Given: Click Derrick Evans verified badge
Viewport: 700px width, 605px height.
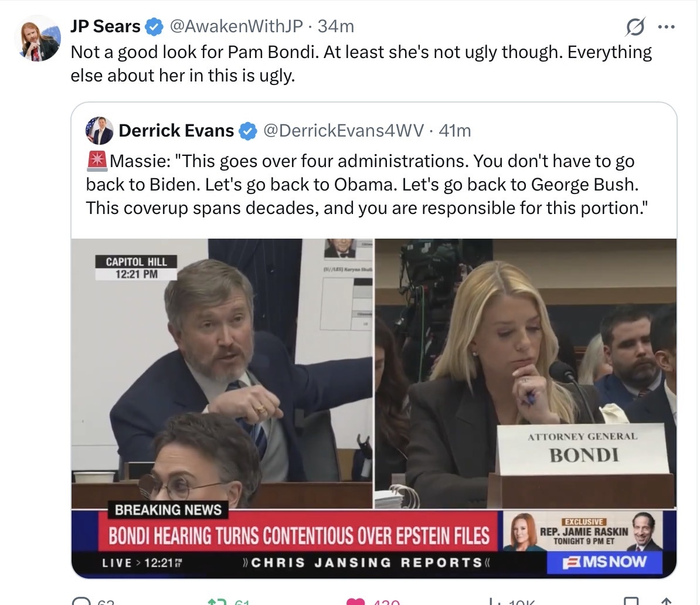Looking at the screenshot, I should pos(248,131).
